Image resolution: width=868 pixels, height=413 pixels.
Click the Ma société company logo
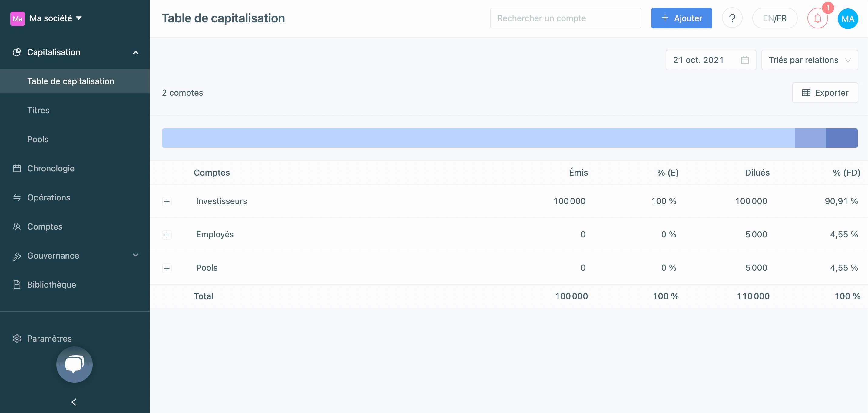coord(18,18)
